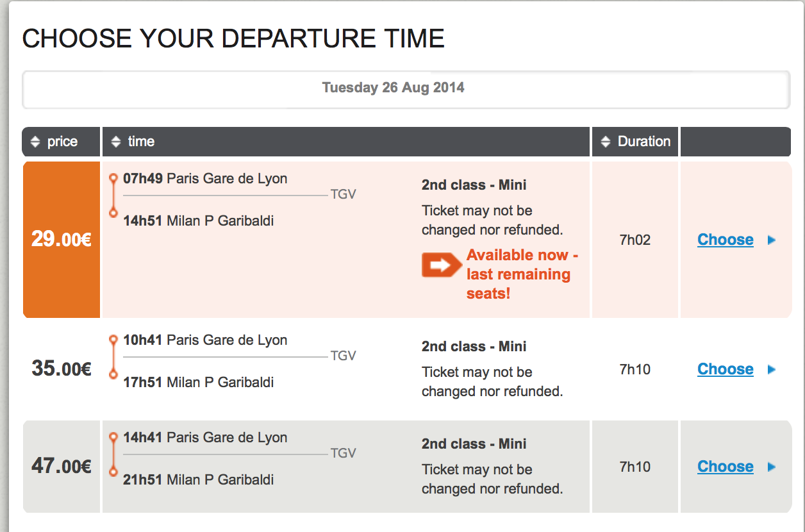805x532 pixels.
Task: Click 'Available now - last remaining seats!' notice
Action: [x=519, y=274]
